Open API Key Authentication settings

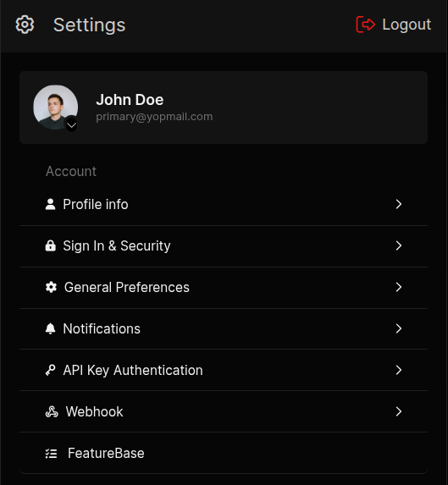[x=224, y=370]
